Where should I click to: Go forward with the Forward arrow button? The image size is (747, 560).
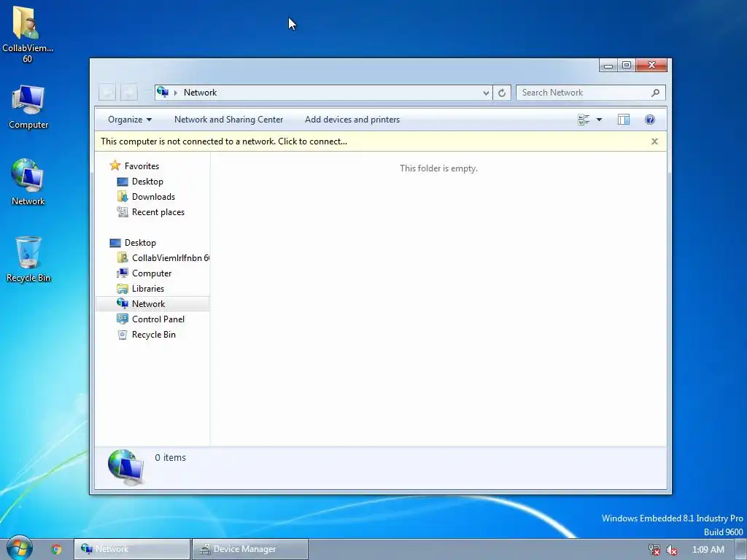[x=129, y=93]
